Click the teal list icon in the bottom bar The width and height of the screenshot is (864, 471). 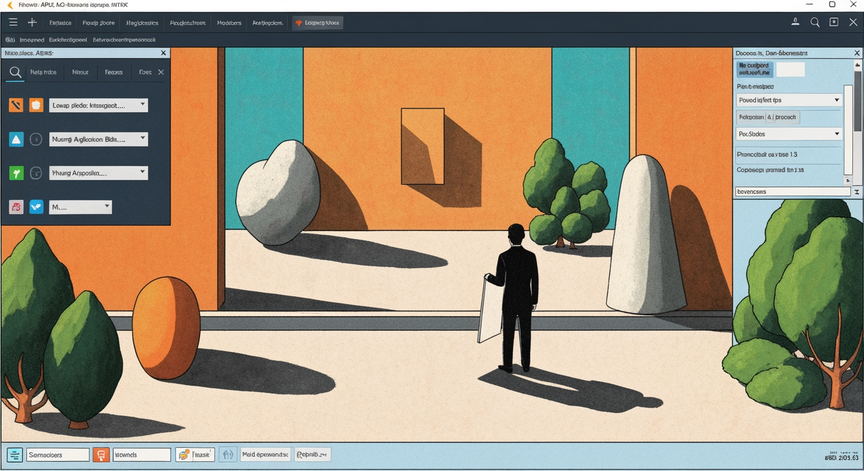point(14,455)
